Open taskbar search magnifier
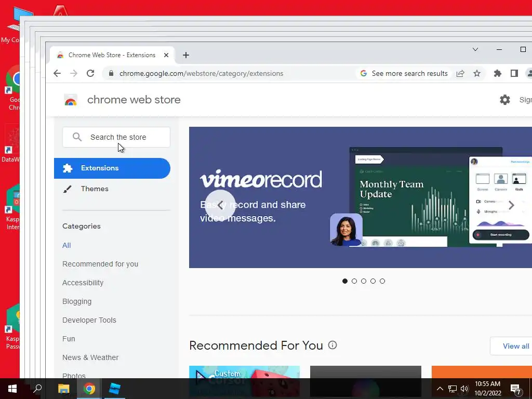This screenshot has height=399, width=532. pyautogui.click(x=37, y=389)
